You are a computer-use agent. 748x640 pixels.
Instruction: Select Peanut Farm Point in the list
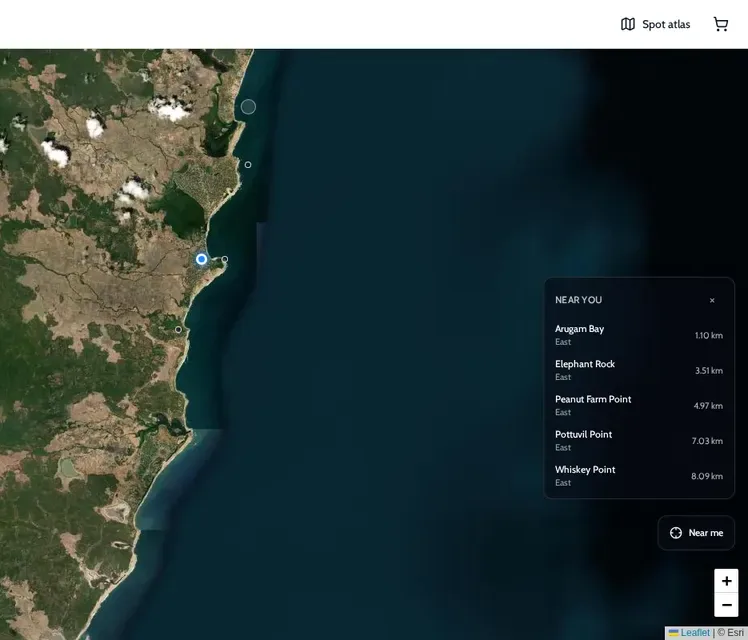[x=639, y=406]
